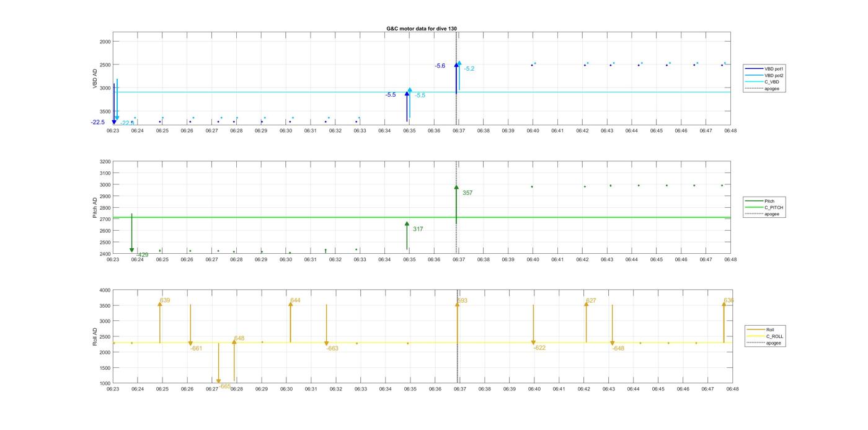
Task: Click the "648" roll data label above its arrow
Action: coord(239,339)
